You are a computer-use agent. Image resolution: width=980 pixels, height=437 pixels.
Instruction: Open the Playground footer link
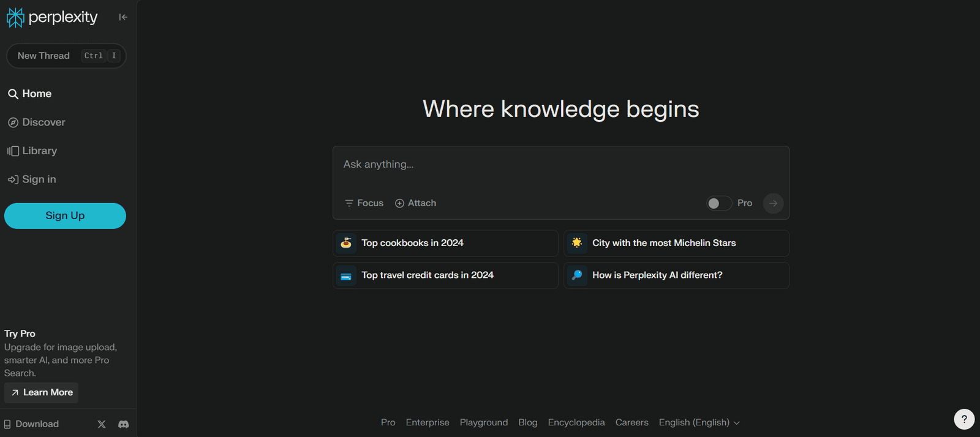[483, 422]
